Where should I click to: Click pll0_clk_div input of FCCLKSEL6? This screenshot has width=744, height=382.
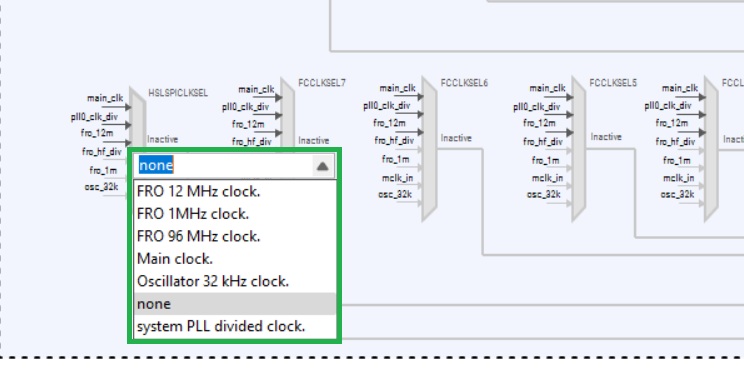pyautogui.click(x=387, y=106)
